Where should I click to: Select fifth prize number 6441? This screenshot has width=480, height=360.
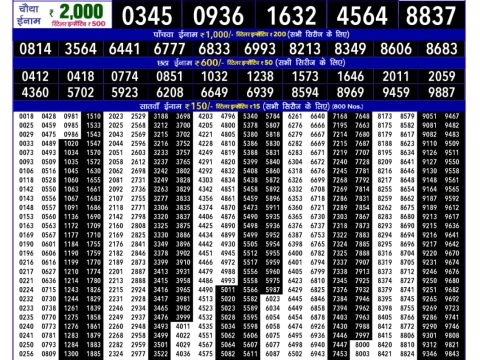pos(124,49)
